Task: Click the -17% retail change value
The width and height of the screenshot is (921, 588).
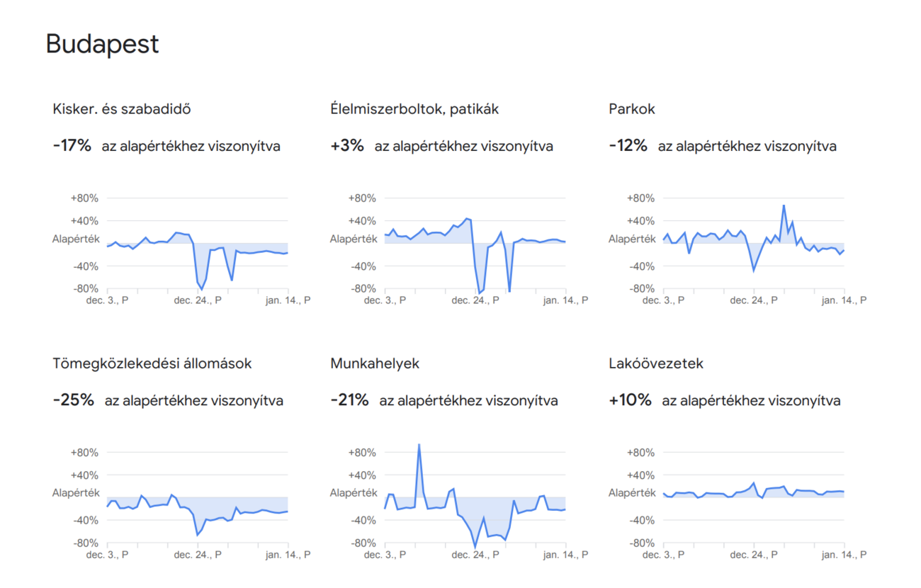Action: point(72,146)
